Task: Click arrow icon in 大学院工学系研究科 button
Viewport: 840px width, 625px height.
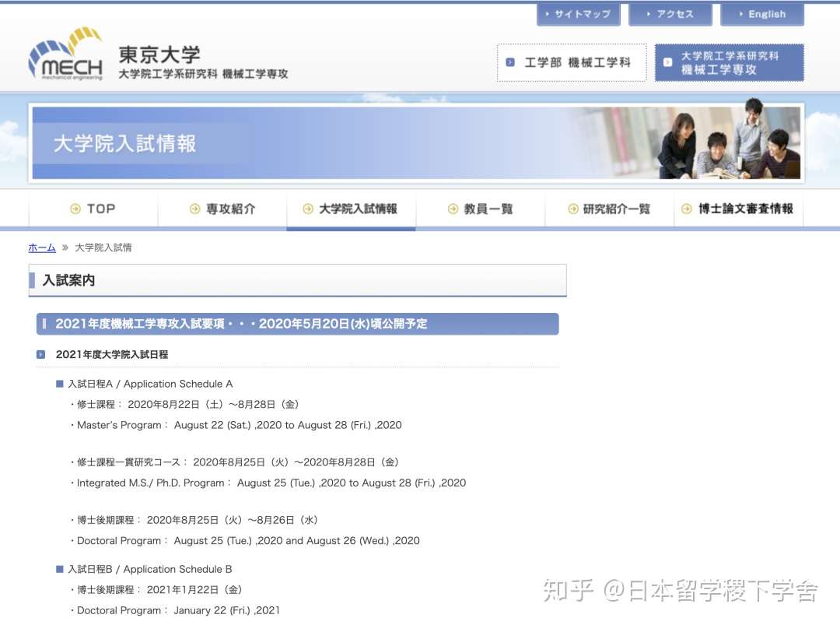Action: pos(667,62)
